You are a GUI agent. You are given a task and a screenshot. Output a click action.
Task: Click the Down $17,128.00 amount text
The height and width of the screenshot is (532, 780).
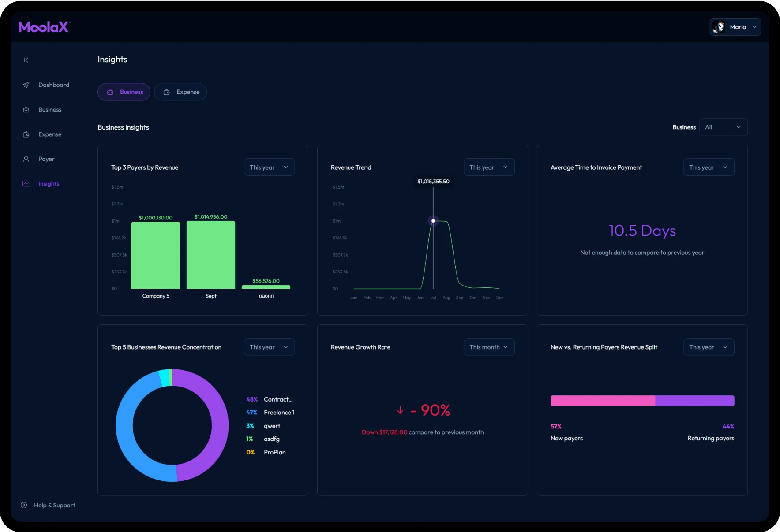pyautogui.click(x=385, y=432)
